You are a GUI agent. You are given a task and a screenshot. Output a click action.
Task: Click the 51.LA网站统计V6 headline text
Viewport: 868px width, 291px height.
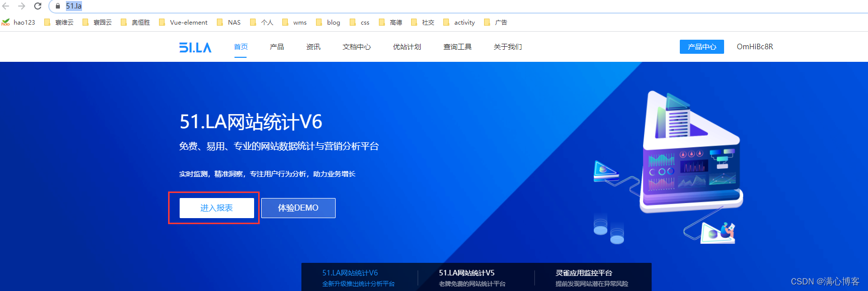tap(251, 122)
